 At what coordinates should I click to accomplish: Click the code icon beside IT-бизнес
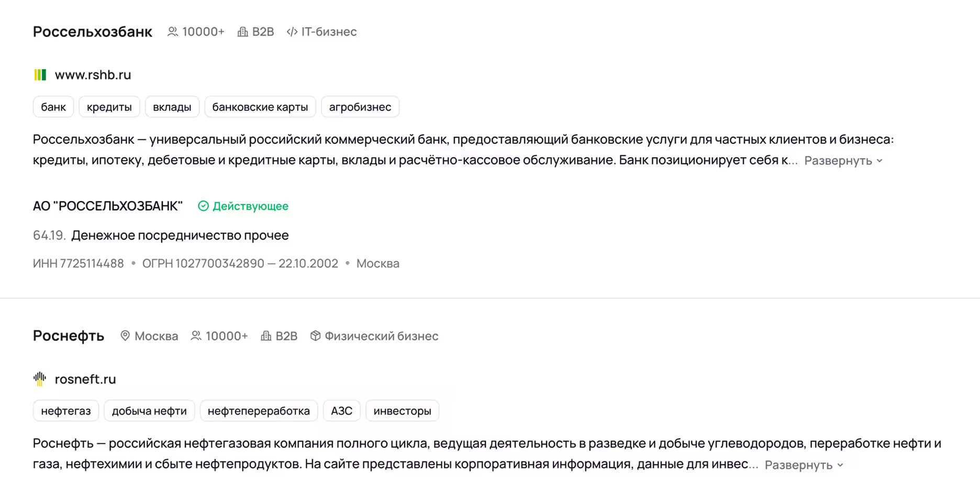(x=292, y=32)
